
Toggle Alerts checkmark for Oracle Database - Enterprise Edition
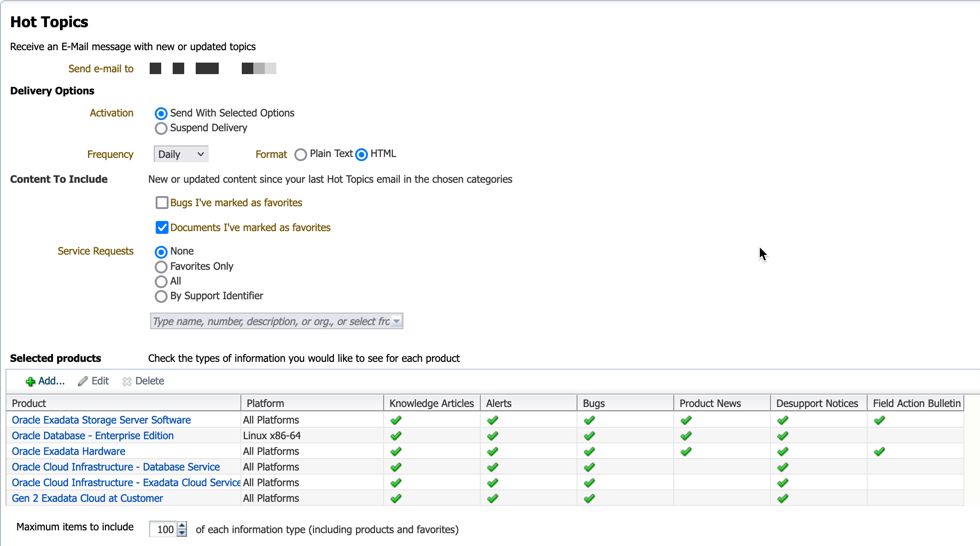[492, 435]
